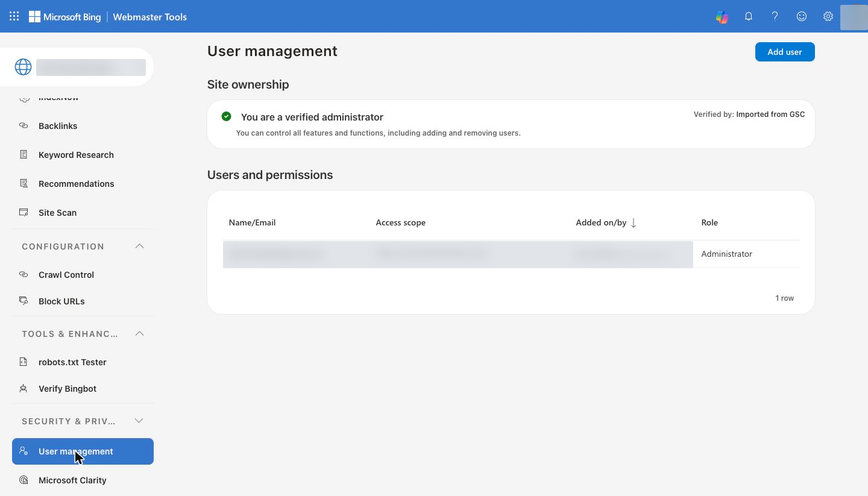Click the Verify Bingbot icon
This screenshot has height=496, width=868.
point(24,388)
